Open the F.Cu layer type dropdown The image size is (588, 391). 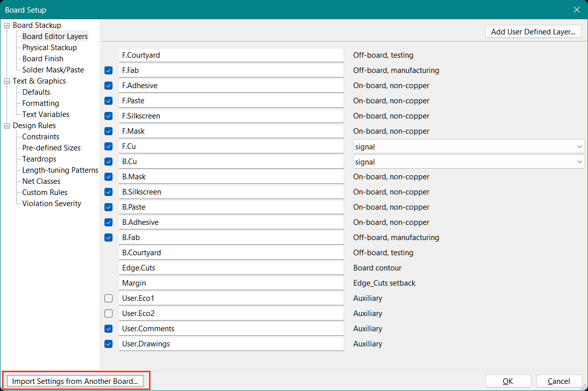[x=469, y=147]
